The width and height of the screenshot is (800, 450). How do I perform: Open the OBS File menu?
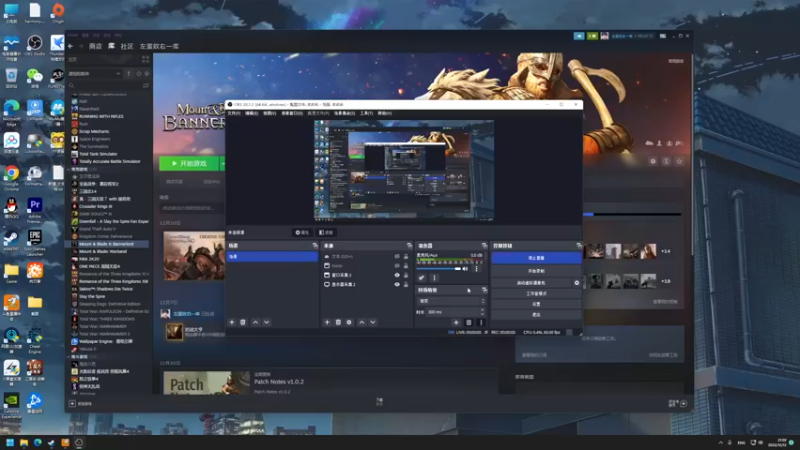pyautogui.click(x=234, y=113)
